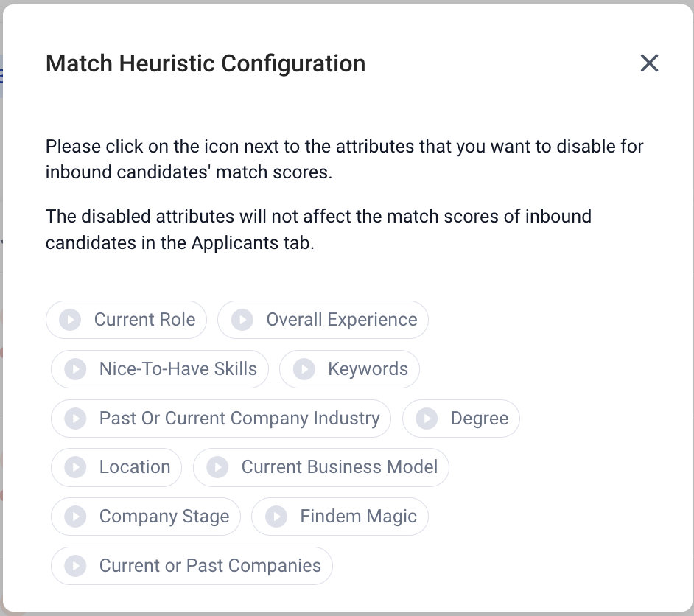Select the Findem Magic chip label
This screenshot has width=694, height=616.
coord(359,516)
